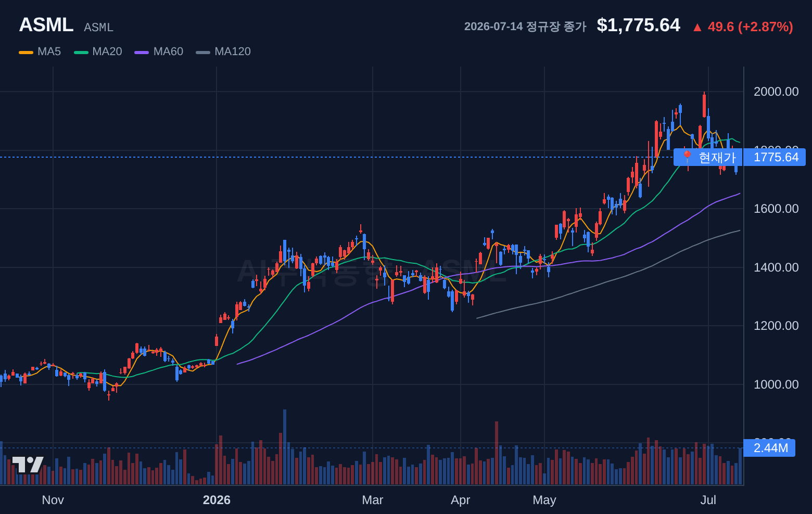
Task: Toggle the MA60 legend entry
Action: click(x=159, y=52)
